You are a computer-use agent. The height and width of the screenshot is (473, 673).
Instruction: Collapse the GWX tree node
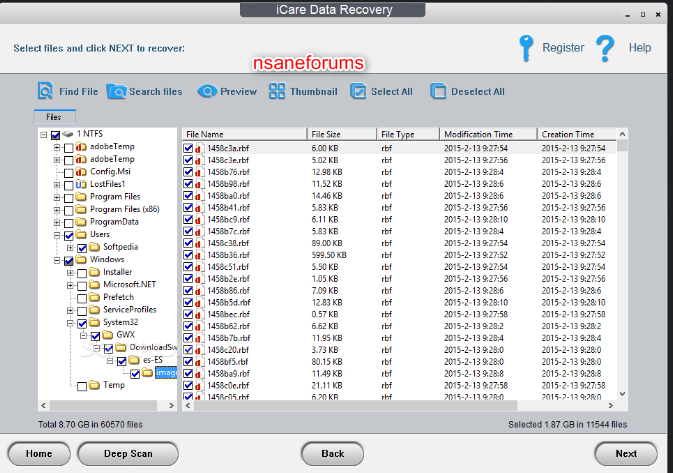click(x=83, y=335)
